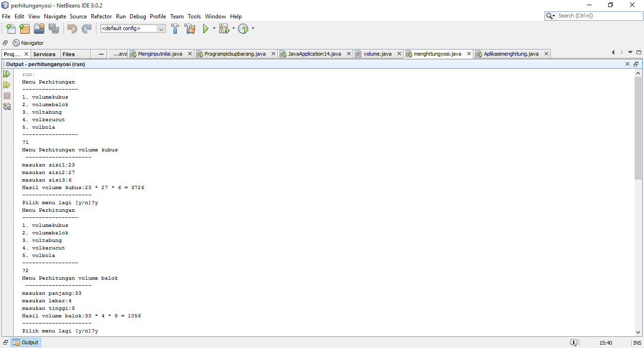Create a new file using toolbar icon
Screen dimensions: 644x348
tap(10, 28)
